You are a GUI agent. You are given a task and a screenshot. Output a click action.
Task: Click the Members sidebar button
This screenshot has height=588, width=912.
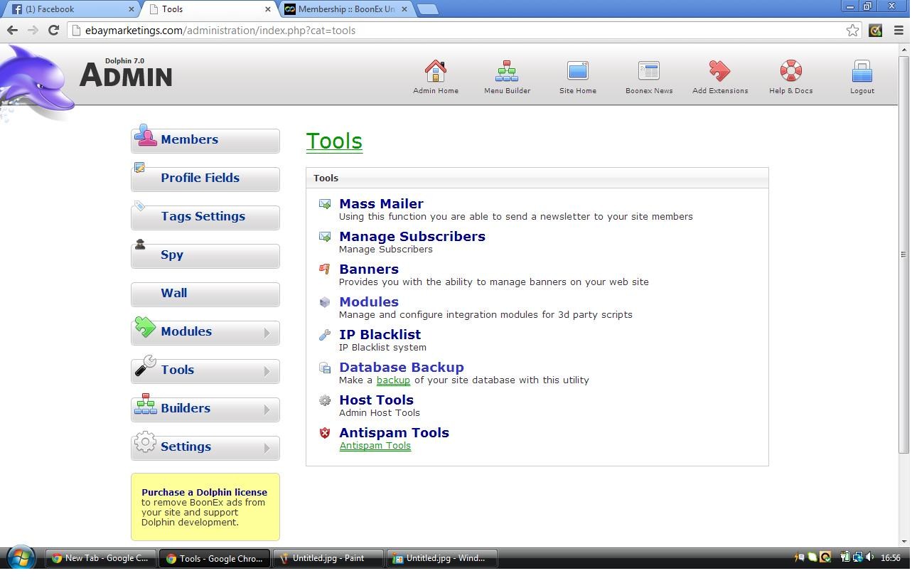[x=205, y=140]
